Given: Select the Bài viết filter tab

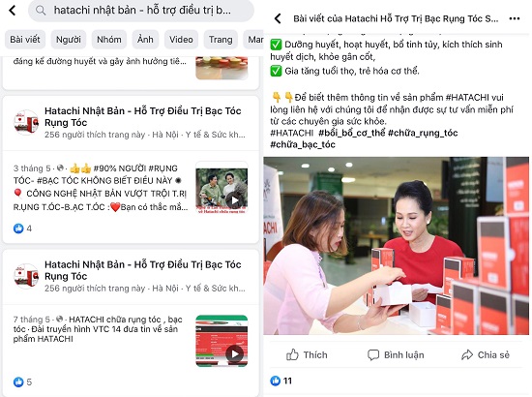Looking at the screenshot, I should 25,40.
